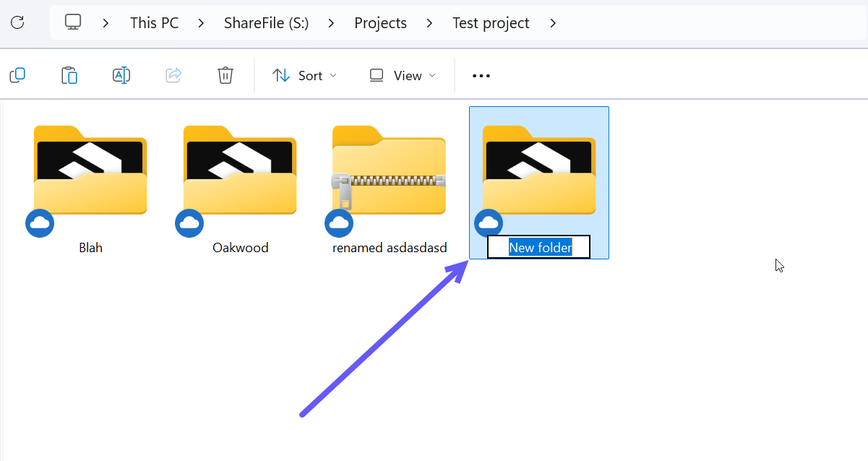Viewport: 868px width, 461px height.
Task: Click the cloud status icon on the Blah folder
Action: [40, 223]
